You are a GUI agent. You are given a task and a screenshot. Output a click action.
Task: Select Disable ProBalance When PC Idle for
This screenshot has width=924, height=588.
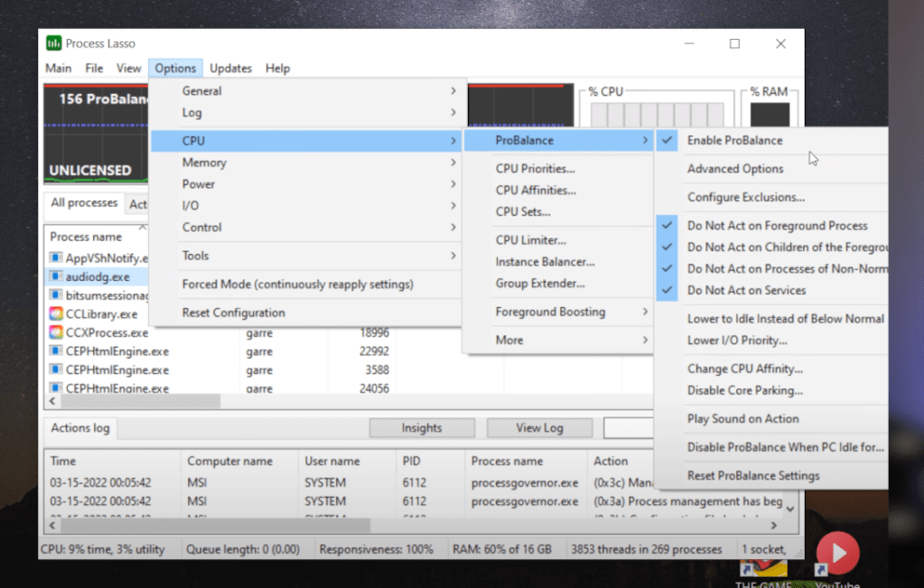pos(771,447)
